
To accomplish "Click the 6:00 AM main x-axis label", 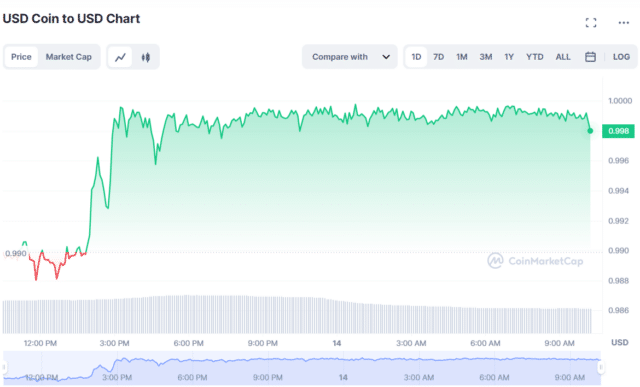I will pyautogui.click(x=485, y=343).
